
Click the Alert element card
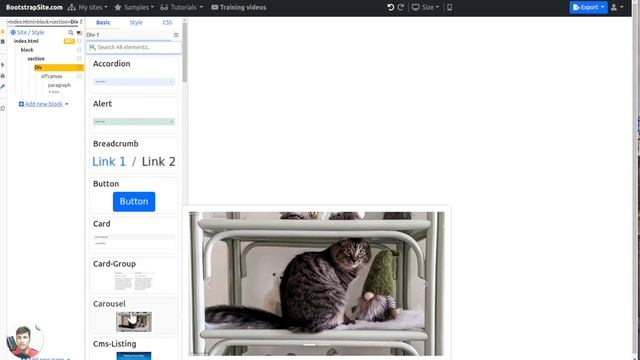coord(134,115)
